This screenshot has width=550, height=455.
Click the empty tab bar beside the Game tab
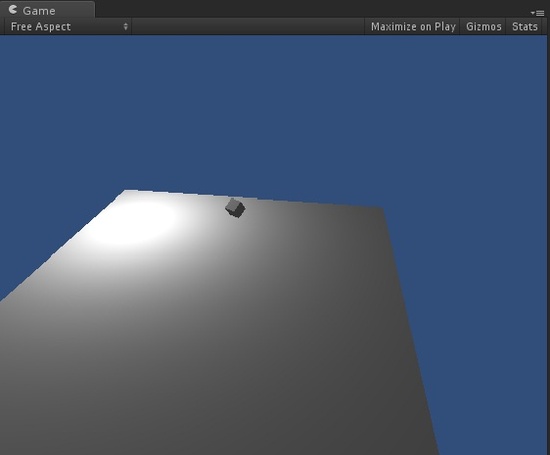tap(310, 9)
